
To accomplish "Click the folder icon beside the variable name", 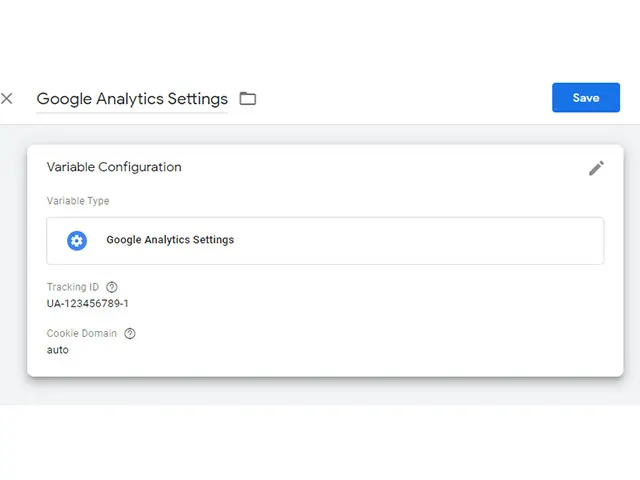I will pos(247,99).
